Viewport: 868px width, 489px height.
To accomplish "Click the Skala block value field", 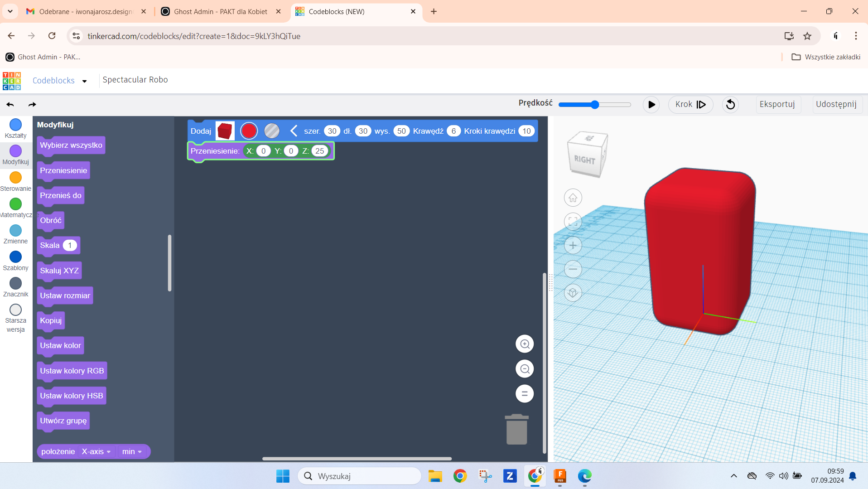I will [70, 245].
